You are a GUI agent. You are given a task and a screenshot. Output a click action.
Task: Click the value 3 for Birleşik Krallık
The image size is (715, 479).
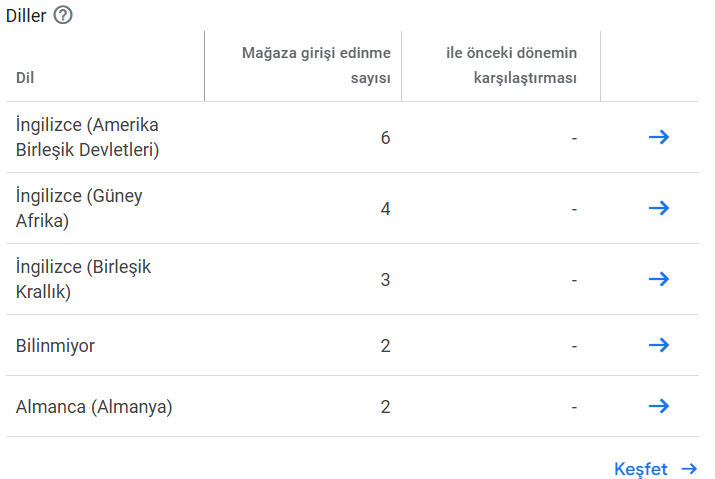(x=385, y=279)
